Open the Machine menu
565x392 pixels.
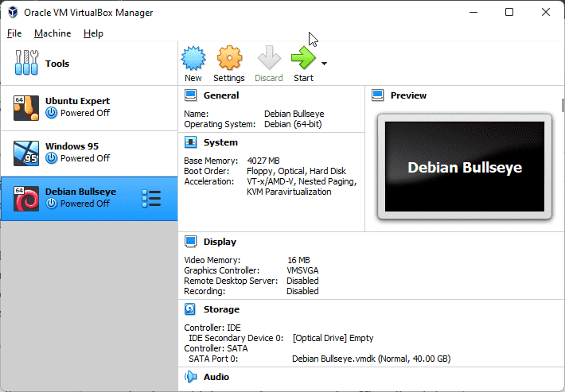(53, 33)
